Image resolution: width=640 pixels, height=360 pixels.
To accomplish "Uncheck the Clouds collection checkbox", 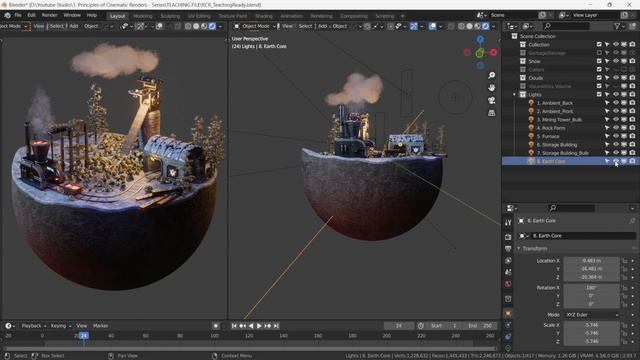I will pyautogui.click(x=599, y=78).
